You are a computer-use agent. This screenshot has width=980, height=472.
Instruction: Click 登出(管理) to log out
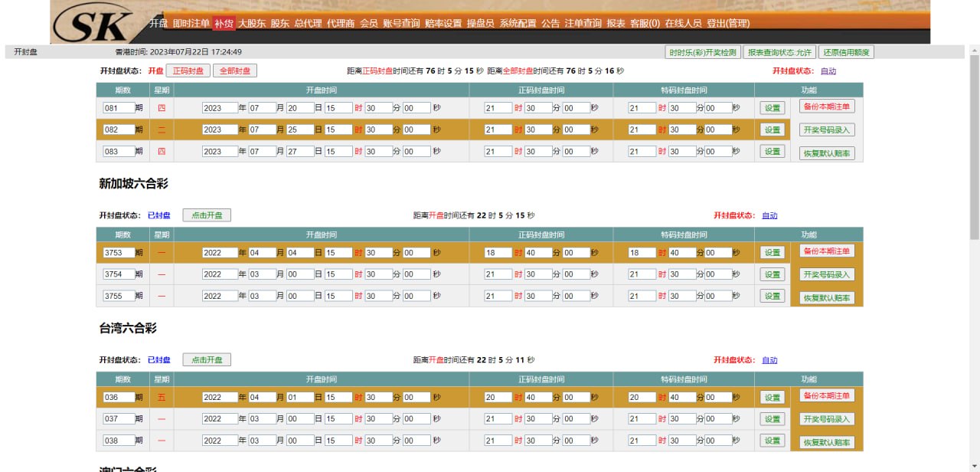(x=728, y=24)
